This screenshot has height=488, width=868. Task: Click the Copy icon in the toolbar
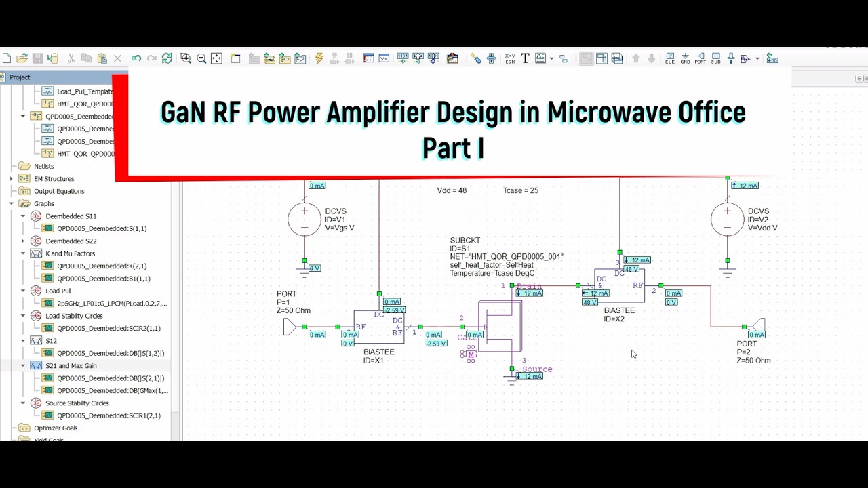[86, 59]
